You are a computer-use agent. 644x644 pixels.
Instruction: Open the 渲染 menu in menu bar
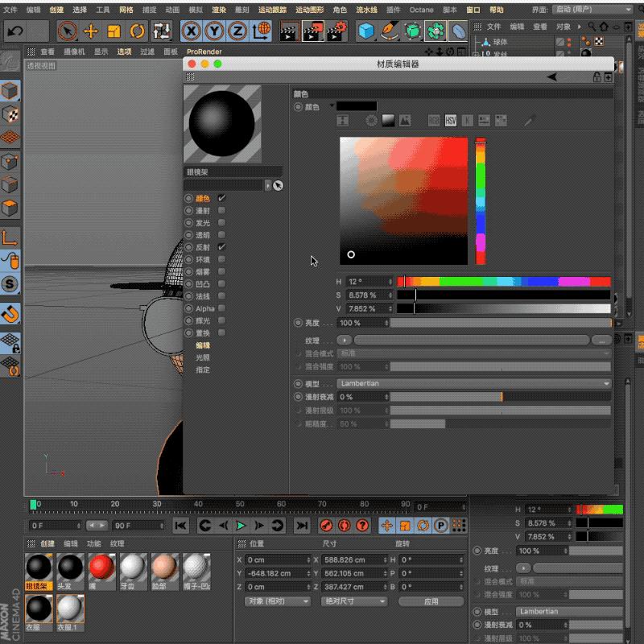[x=218, y=10]
